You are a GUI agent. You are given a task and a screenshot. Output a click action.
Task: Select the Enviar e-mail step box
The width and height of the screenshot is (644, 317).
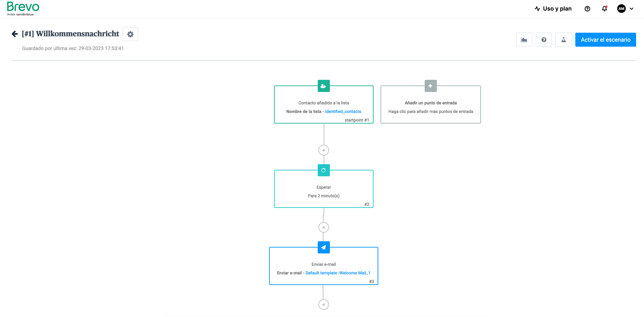(324, 266)
